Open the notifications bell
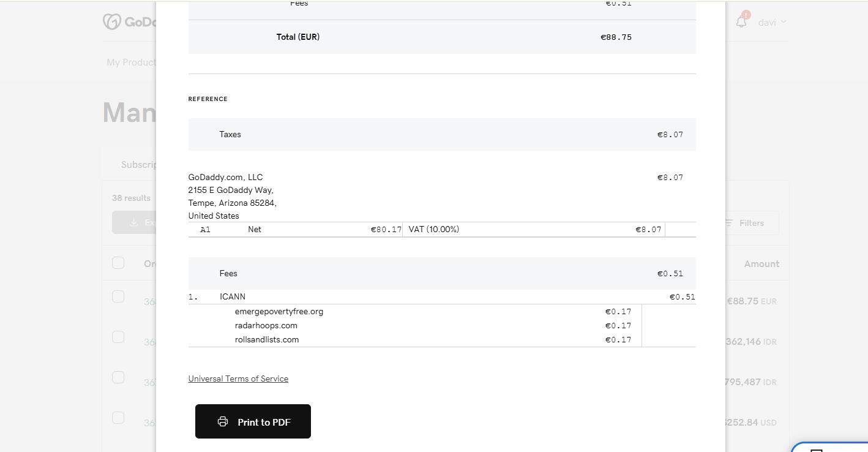This screenshot has height=452, width=868. click(x=741, y=22)
